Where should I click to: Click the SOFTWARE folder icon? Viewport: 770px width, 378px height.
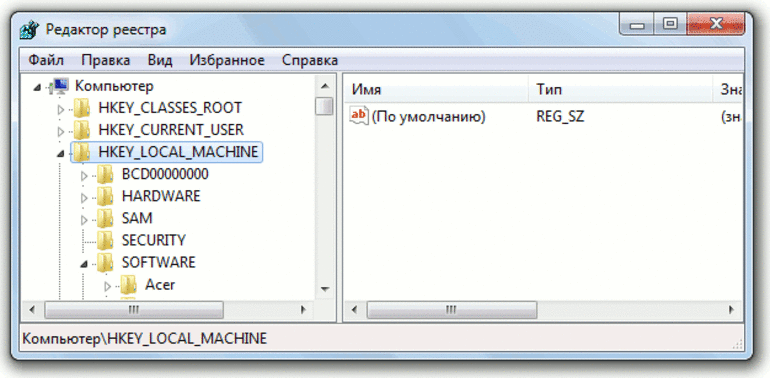click(105, 262)
